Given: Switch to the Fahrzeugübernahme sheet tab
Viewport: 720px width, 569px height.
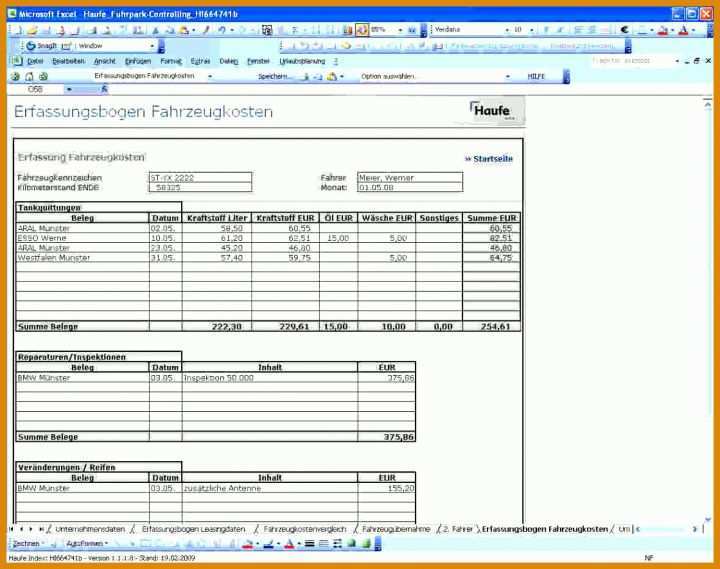Looking at the screenshot, I should pyautogui.click(x=396, y=530).
